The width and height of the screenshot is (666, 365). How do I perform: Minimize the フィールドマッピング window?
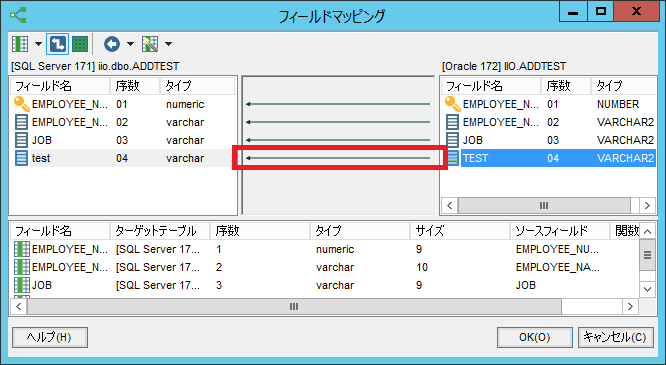(573, 11)
